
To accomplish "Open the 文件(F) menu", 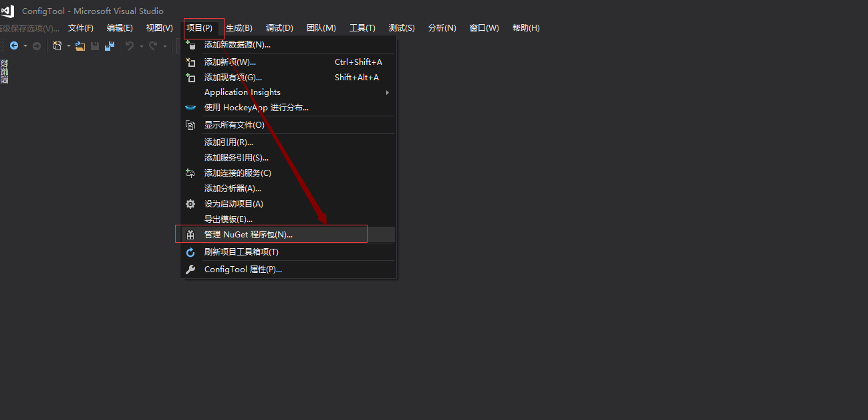I will [81, 28].
